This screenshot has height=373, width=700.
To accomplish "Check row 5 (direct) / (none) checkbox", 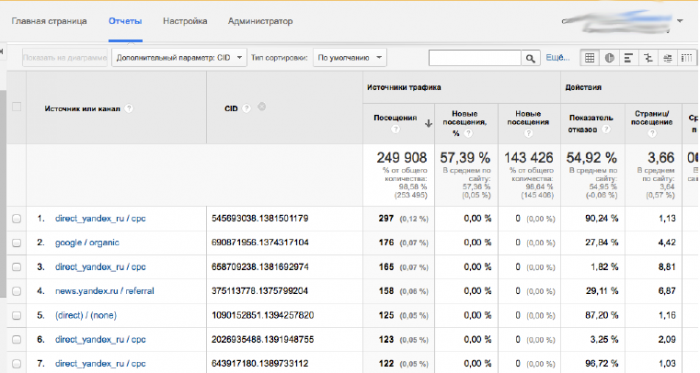I will [17, 315].
